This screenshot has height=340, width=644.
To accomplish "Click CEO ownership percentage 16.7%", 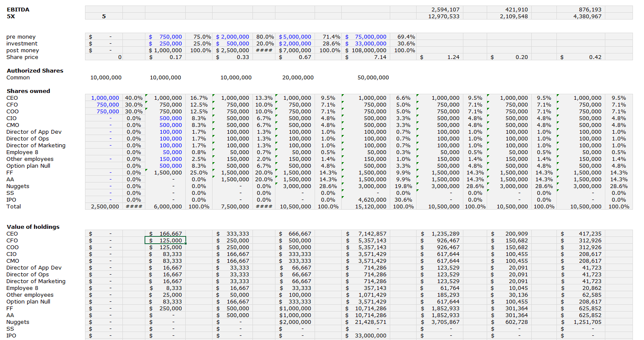I will (199, 98).
